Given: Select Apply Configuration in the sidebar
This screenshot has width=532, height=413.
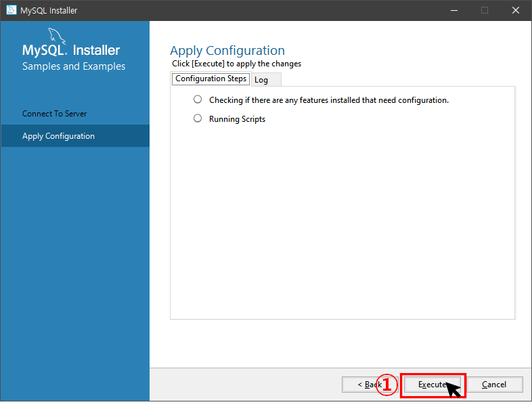Looking at the screenshot, I should click(x=75, y=135).
